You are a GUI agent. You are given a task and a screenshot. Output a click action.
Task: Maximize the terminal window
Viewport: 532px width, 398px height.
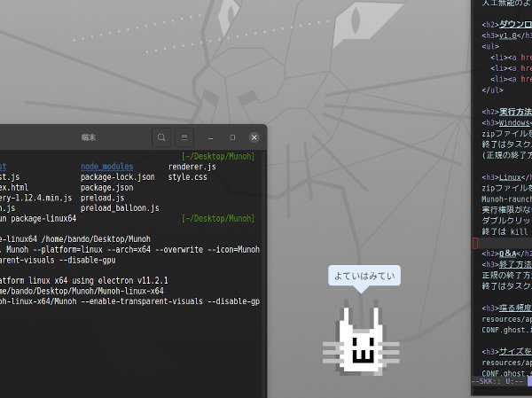[x=232, y=137]
